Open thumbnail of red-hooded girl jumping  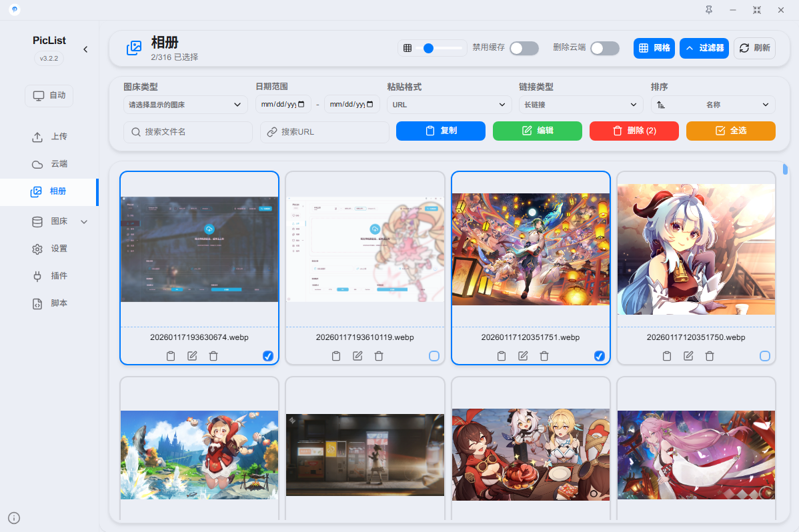(x=199, y=455)
